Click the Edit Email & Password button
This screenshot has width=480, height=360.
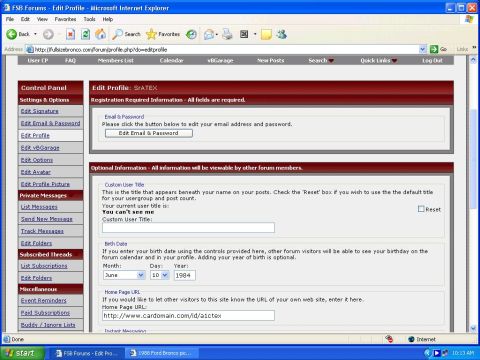click(x=149, y=133)
